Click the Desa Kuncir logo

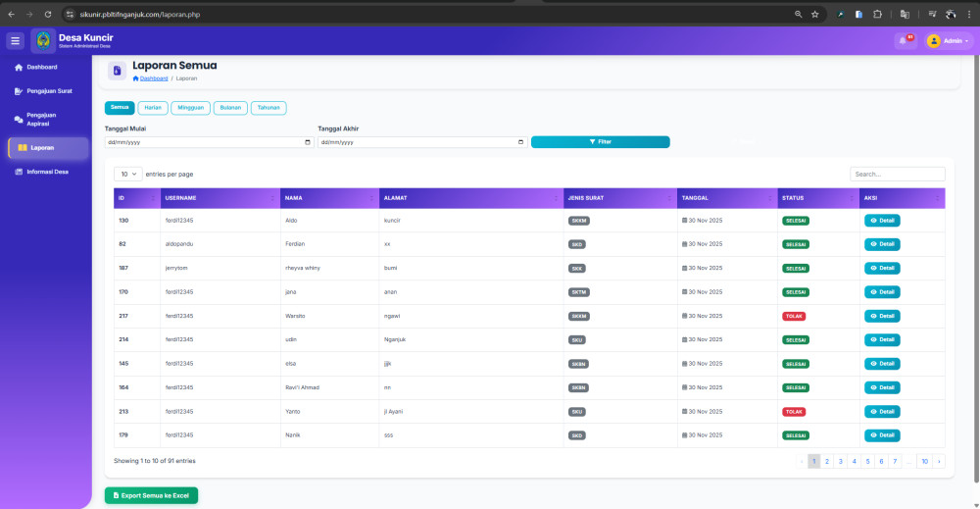coord(43,40)
